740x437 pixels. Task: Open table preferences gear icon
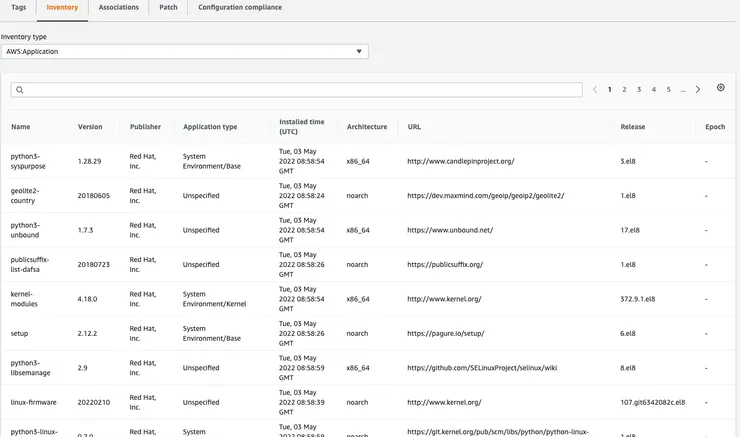pyautogui.click(x=721, y=88)
